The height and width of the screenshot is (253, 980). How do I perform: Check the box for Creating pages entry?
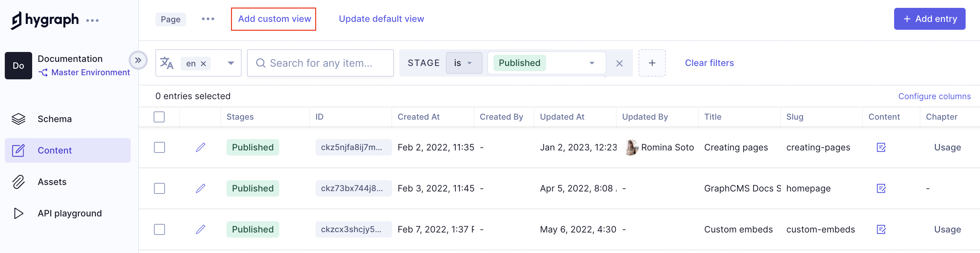(159, 147)
